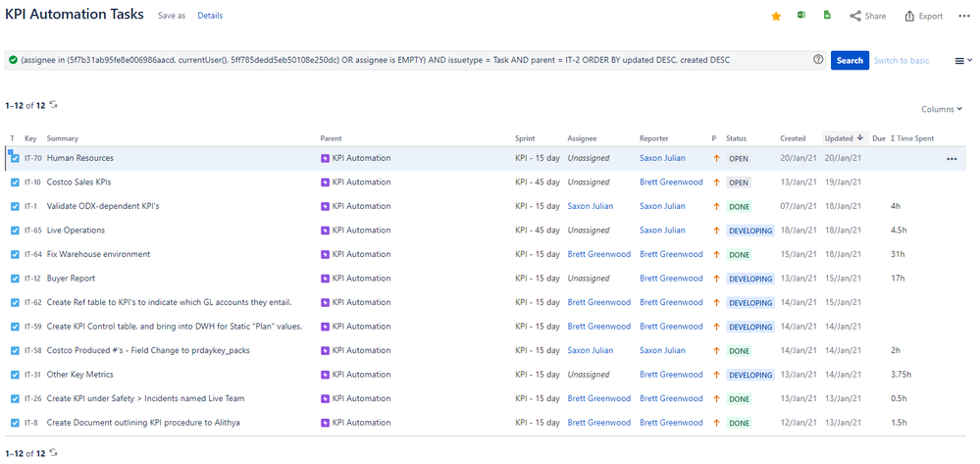
Task: Click the priority arrow for IT-1
Action: pos(716,206)
